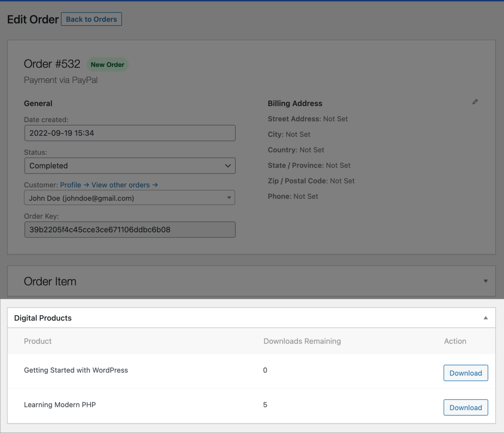Select the Order #532 heading
The width and height of the screenshot is (504, 433).
(52, 64)
